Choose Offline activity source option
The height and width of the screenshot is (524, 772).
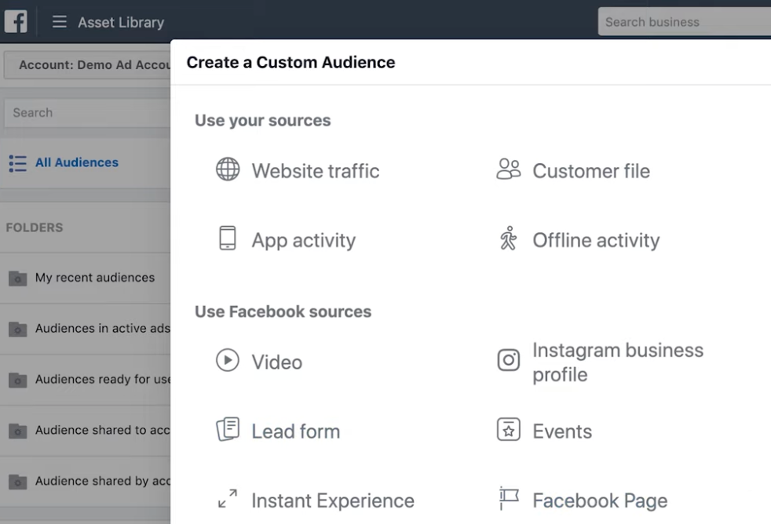[x=596, y=240]
